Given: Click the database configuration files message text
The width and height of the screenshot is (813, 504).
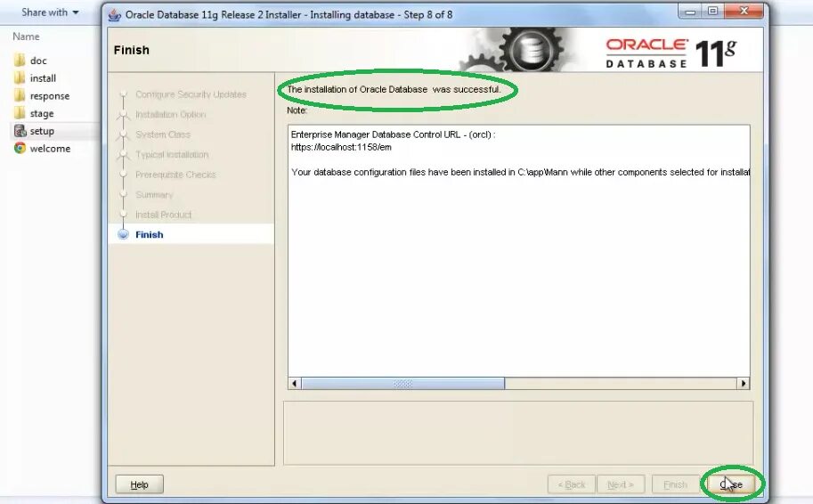Looking at the screenshot, I should (x=520, y=172).
